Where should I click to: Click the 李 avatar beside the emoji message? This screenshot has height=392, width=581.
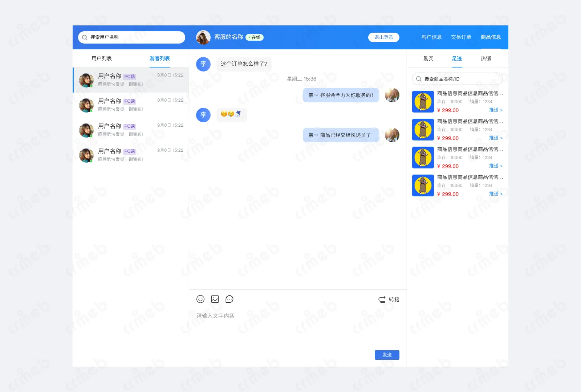pos(203,115)
